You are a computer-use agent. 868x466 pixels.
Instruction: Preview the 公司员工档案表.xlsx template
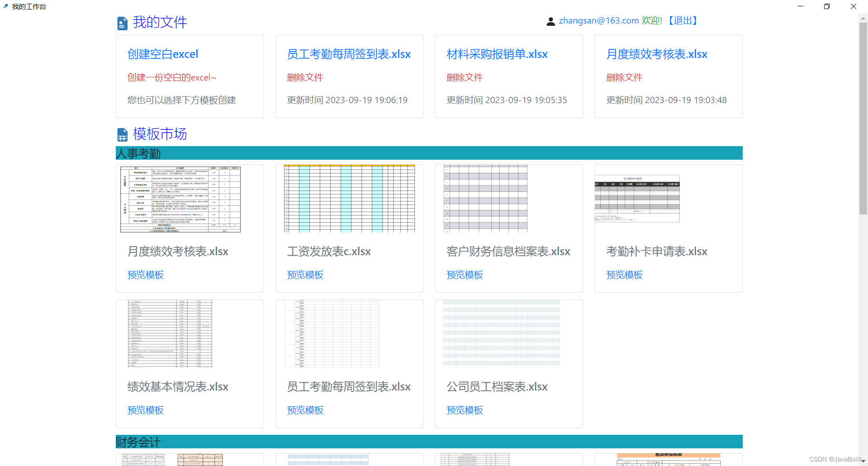[x=464, y=410]
